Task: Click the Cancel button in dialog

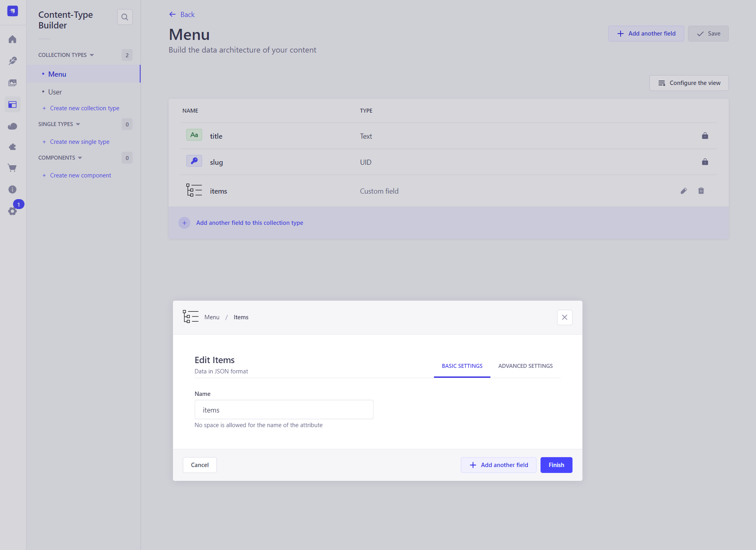Action: (x=200, y=465)
